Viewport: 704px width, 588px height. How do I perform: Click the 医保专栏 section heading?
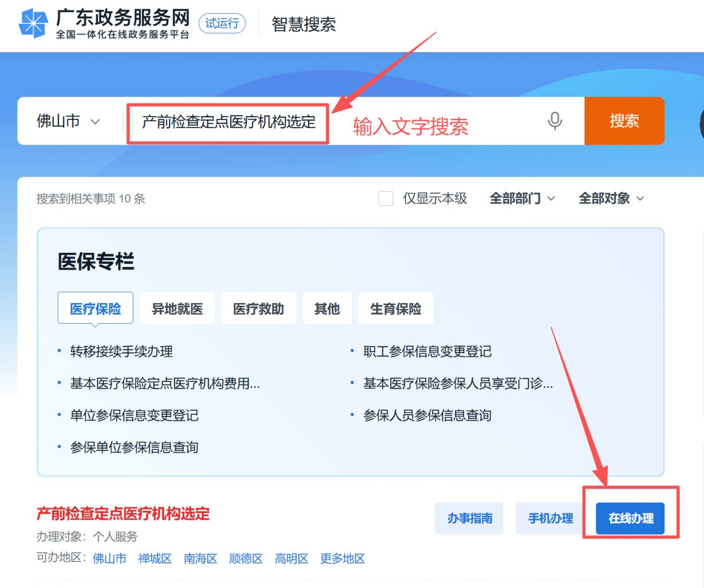[x=96, y=261]
